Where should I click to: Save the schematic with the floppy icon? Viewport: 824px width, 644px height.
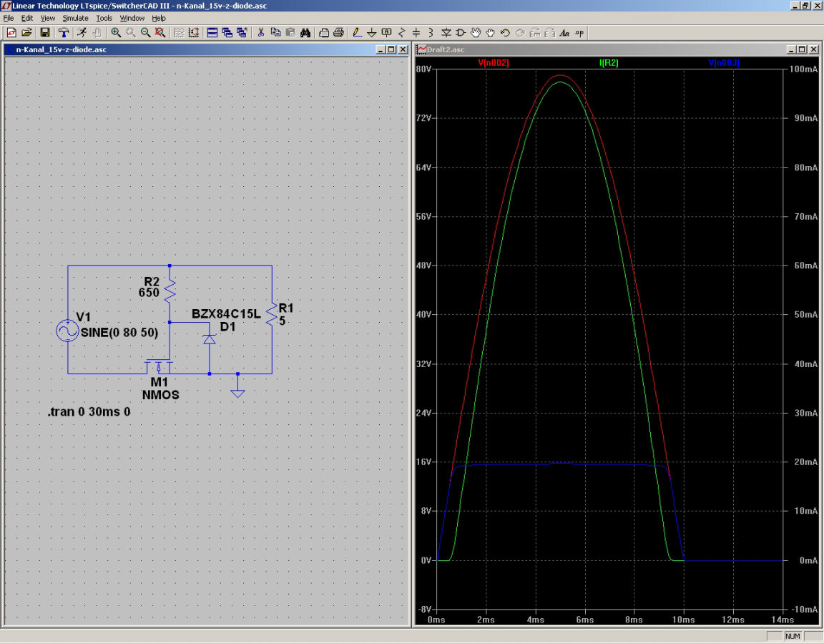[44, 33]
